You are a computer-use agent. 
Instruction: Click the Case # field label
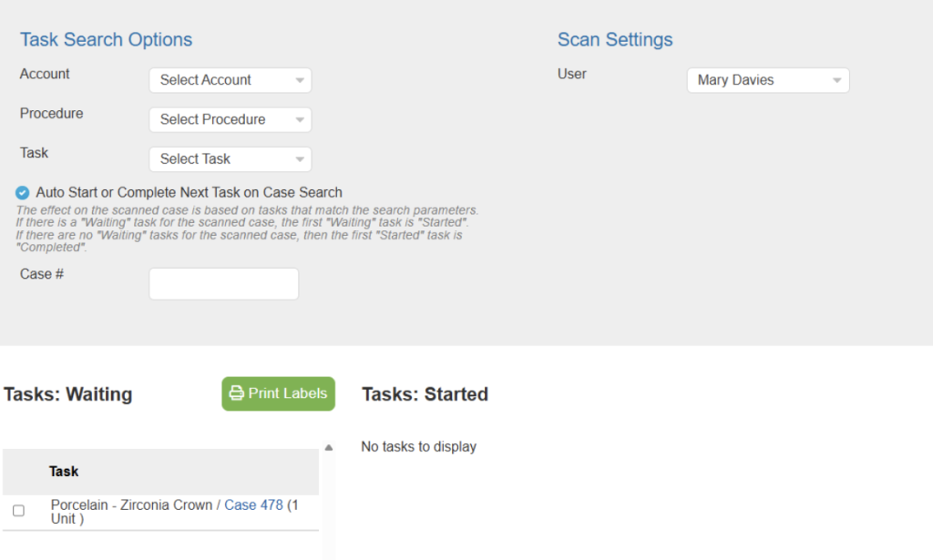(x=42, y=274)
